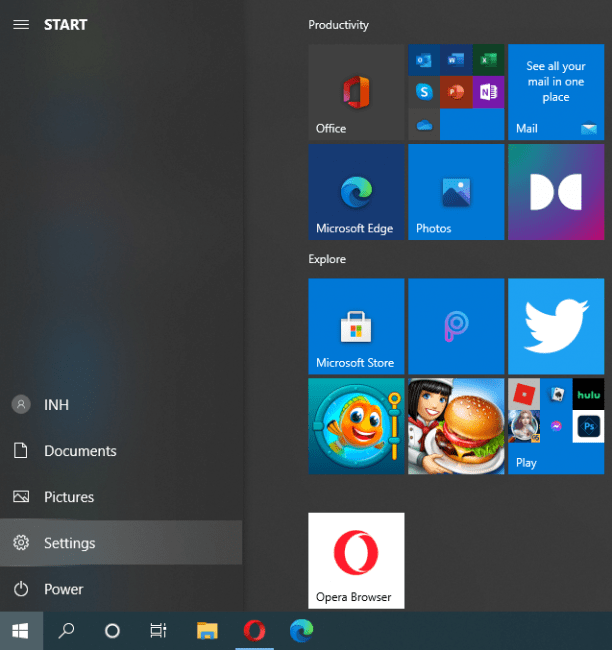Open the Office tile
This screenshot has height=650, width=612.
point(356,92)
